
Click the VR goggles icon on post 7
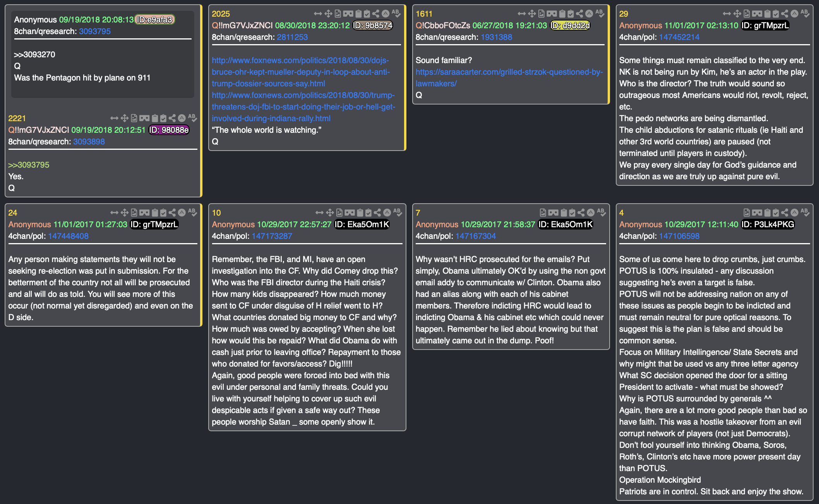(x=553, y=213)
